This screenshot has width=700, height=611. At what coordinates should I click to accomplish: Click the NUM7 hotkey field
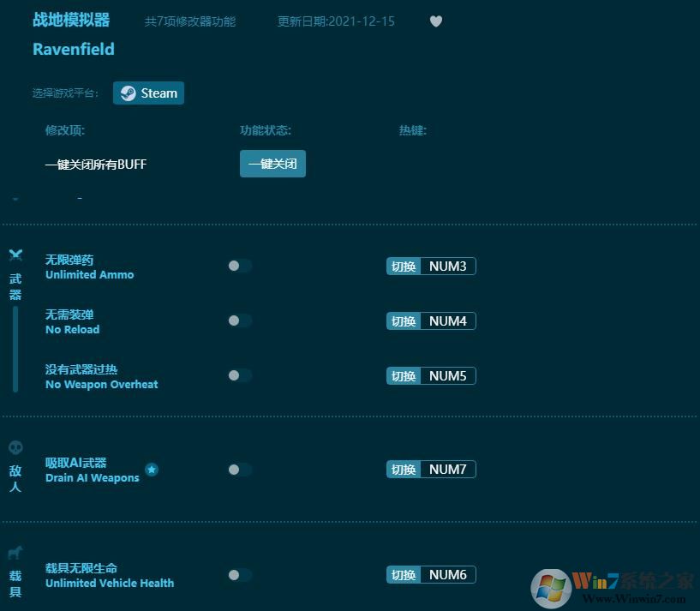(x=448, y=469)
